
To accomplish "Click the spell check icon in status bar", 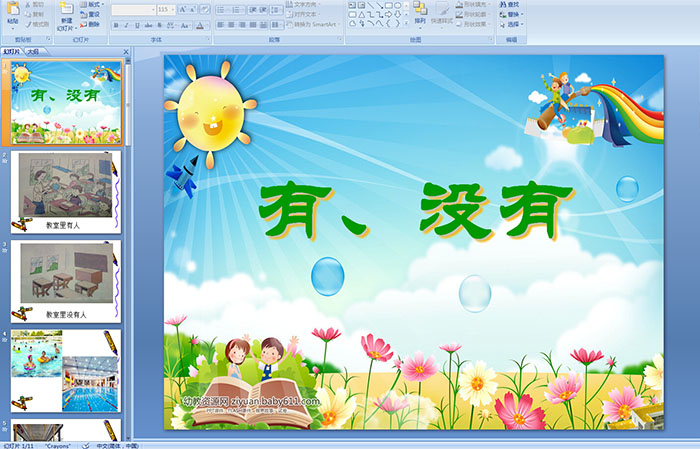I will pyautogui.click(x=86, y=445).
